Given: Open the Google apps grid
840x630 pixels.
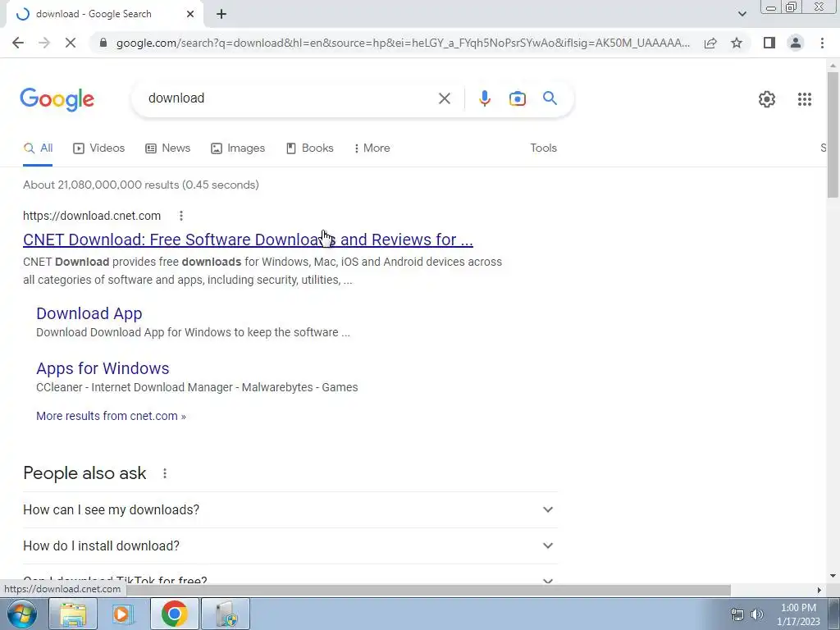Looking at the screenshot, I should click(804, 99).
